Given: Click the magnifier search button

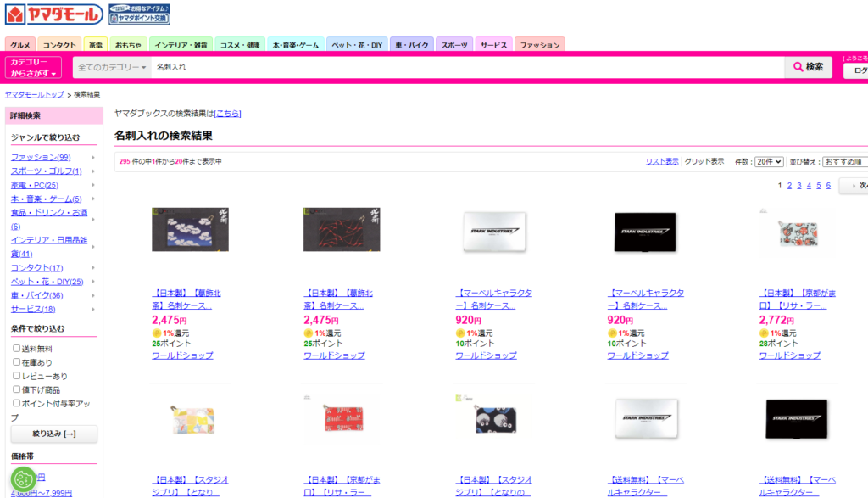Looking at the screenshot, I should tap(808, 67).
